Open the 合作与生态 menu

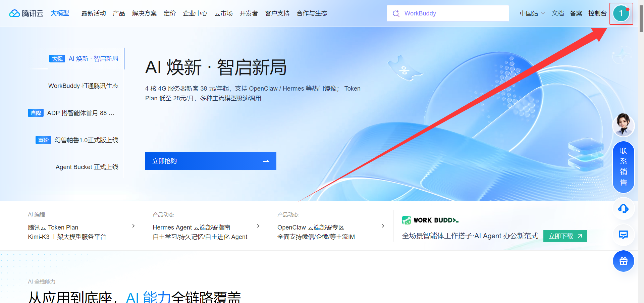coord(312,13)
